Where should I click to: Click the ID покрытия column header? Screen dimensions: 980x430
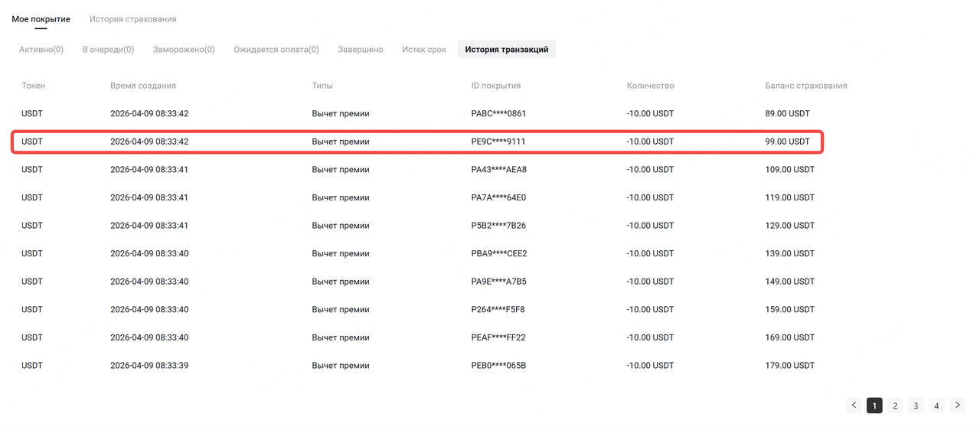coord(496,86)
